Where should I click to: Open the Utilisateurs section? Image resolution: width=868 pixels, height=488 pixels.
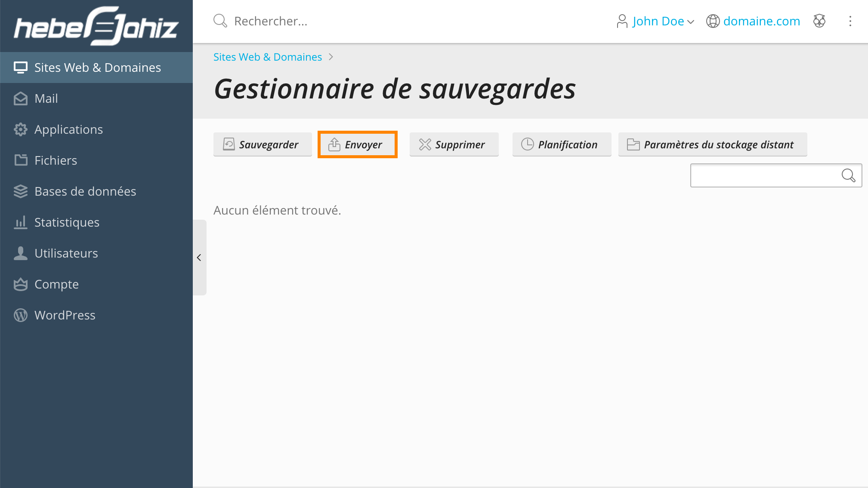[x=96, y=253]
